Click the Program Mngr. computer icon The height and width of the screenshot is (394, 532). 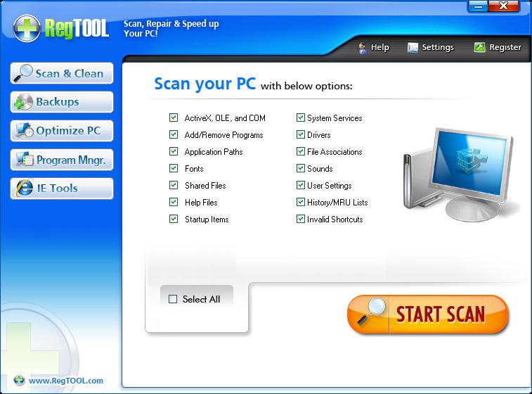(x=25, y=159)
